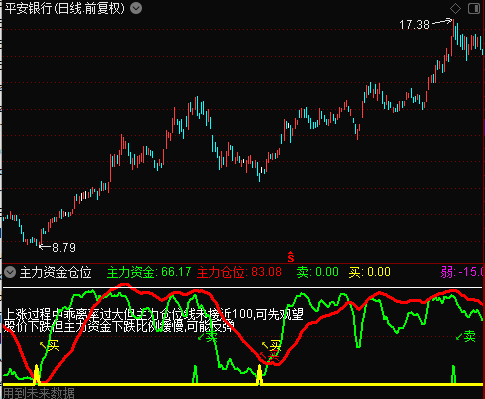Click the yellow 买: 0.00 value
Screen dimensions: 485x399
[x=370, y=272]
